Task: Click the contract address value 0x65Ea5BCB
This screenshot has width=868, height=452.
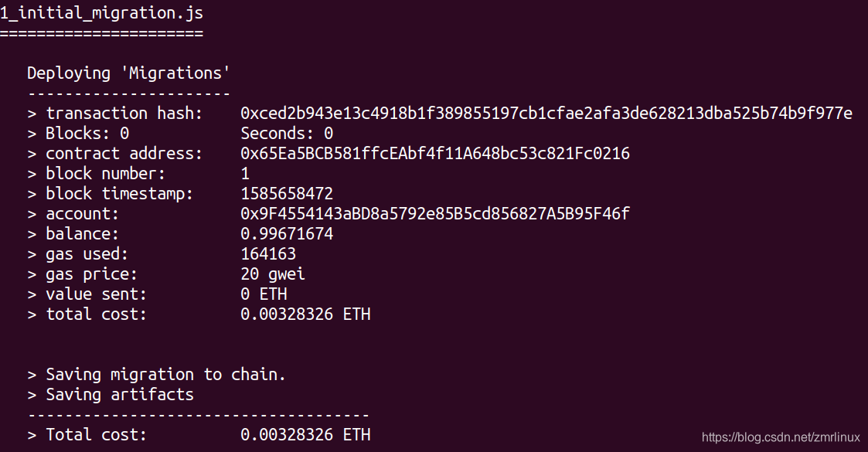Action: tap(435, 153)
